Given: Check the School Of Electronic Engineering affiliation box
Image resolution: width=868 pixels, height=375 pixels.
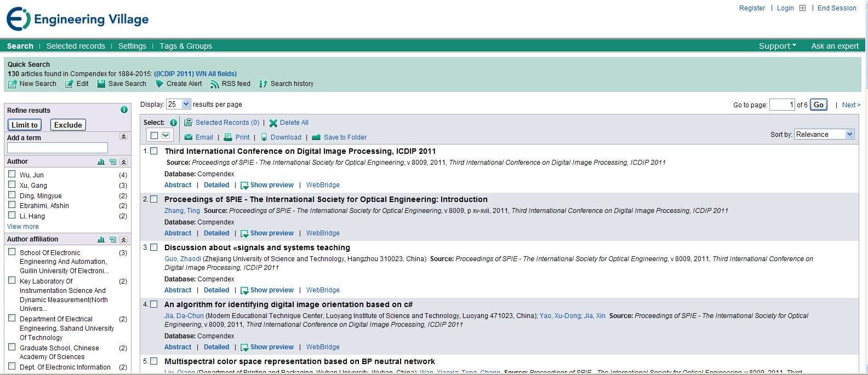Looking at the screenshot, I should pos(12,252).
